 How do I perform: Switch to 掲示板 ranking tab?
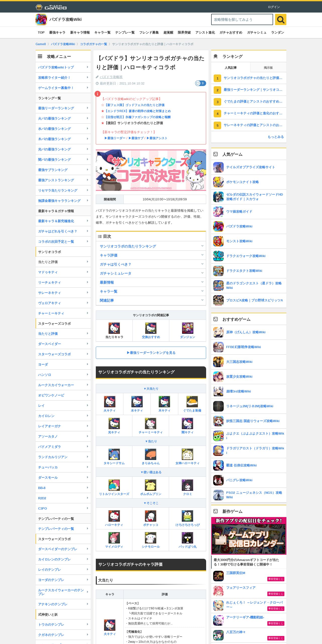click(x=268, y=67)
